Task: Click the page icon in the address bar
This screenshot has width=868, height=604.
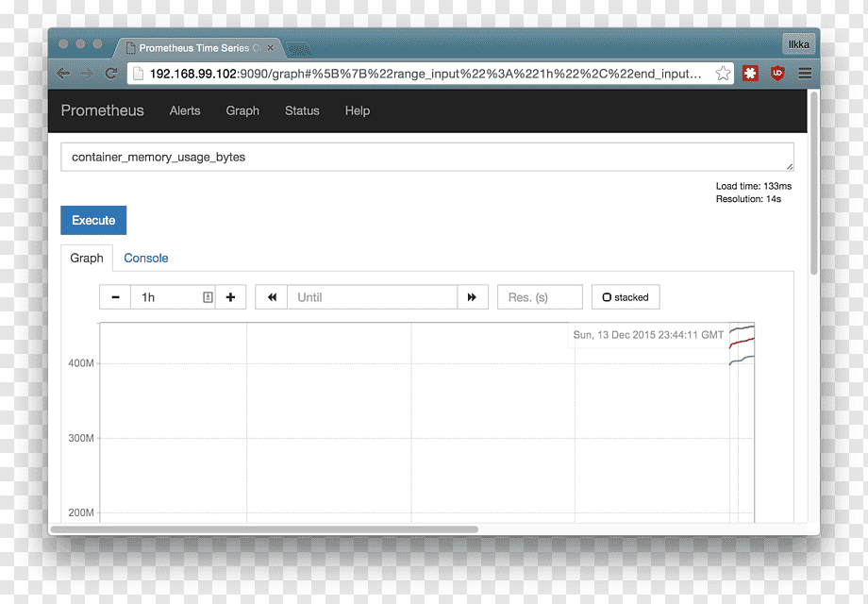Action: pyautogui.click(x=138, y=74)
